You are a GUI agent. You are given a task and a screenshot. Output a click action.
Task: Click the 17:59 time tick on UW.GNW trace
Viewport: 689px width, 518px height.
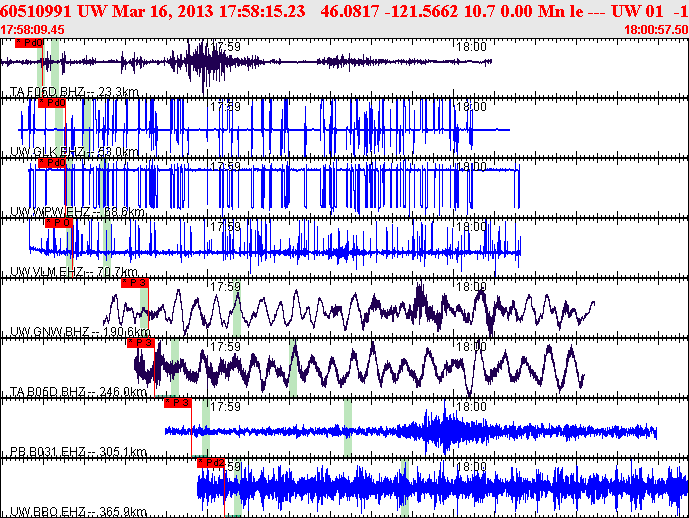click(225, 286)
